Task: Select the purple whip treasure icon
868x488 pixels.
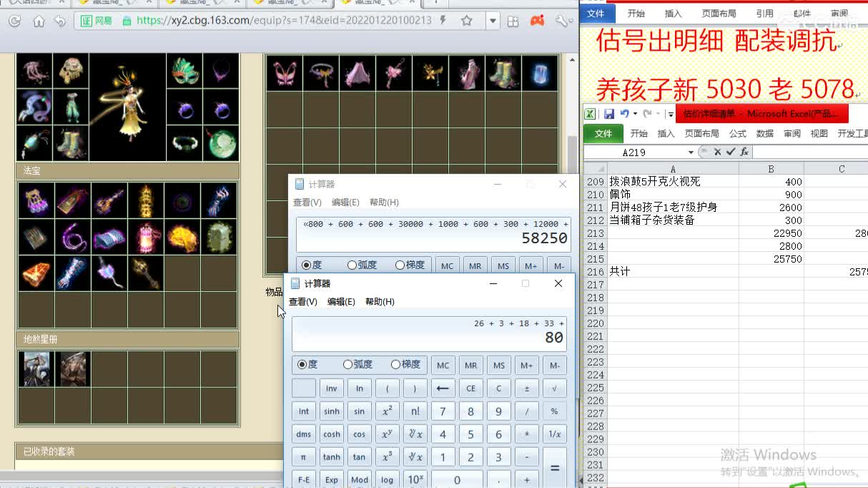Action: 72,236
